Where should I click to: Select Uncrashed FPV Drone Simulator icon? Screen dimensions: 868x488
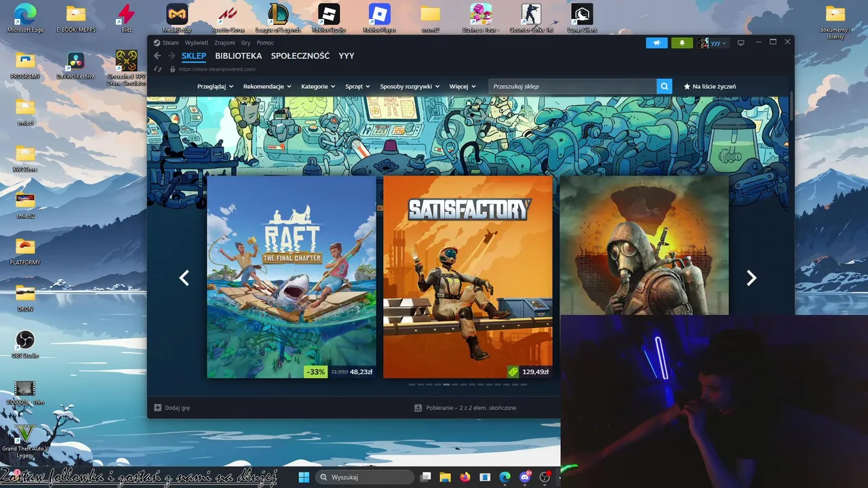pyautogui.click(x=126, y=67)
